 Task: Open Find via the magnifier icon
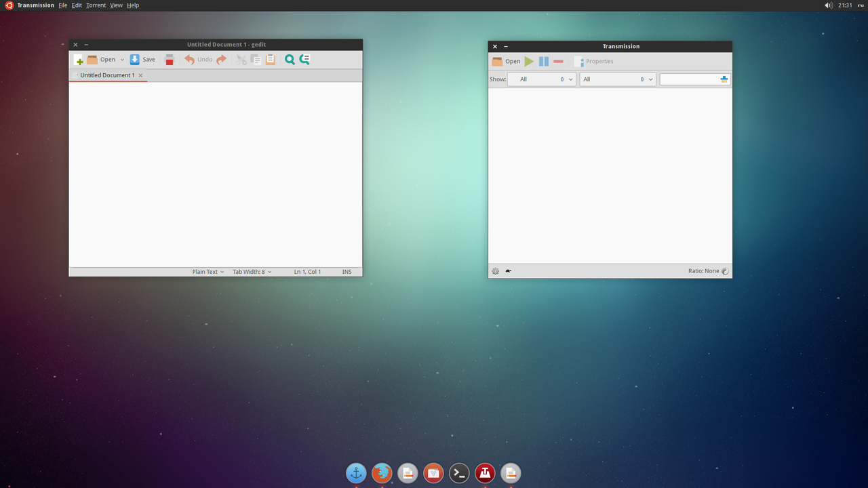pyautogui.click(x=290, y=60)
